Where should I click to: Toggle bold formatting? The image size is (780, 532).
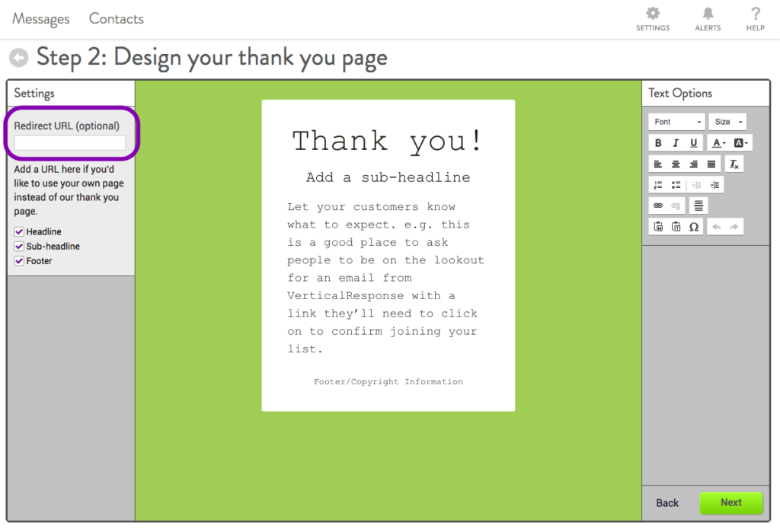659,143
